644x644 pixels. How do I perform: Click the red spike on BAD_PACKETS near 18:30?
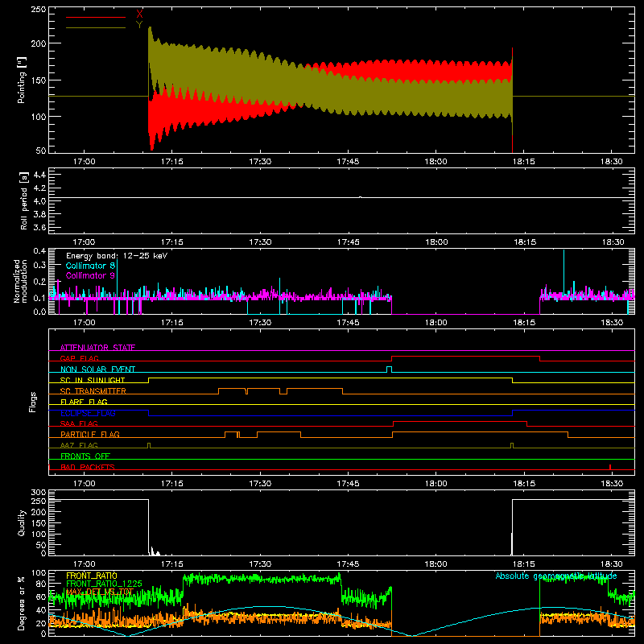click(610, 467)
